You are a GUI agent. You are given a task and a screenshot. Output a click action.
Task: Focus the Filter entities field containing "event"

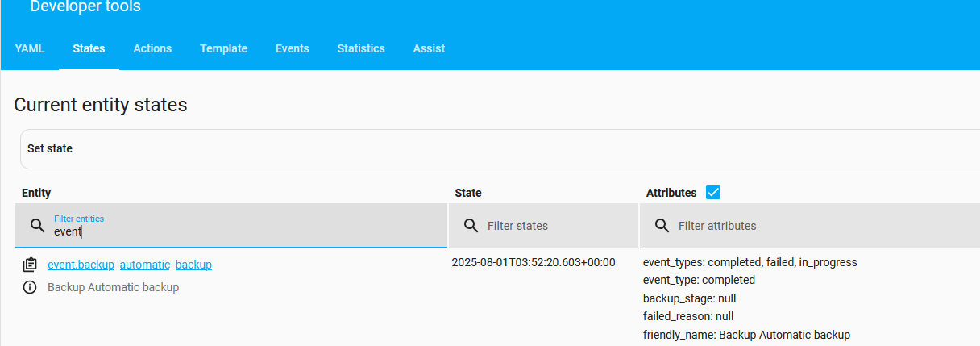click(231, 226)
